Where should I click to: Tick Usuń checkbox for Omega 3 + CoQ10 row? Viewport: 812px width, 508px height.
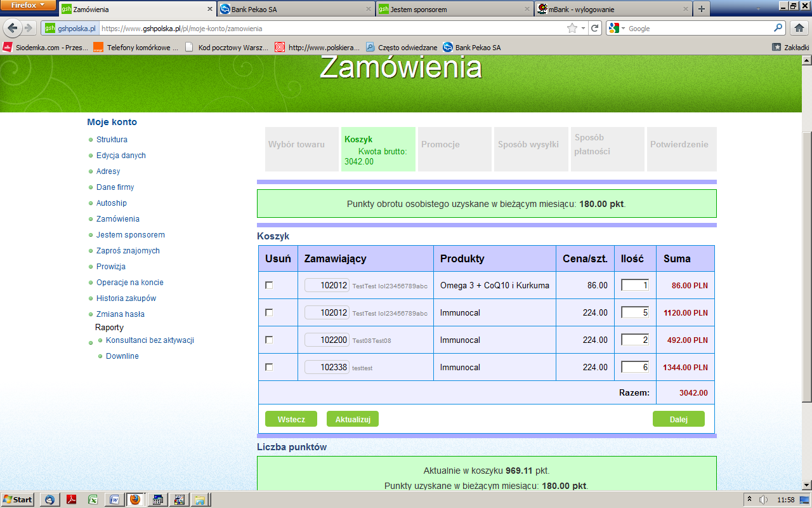coord(269,286)
